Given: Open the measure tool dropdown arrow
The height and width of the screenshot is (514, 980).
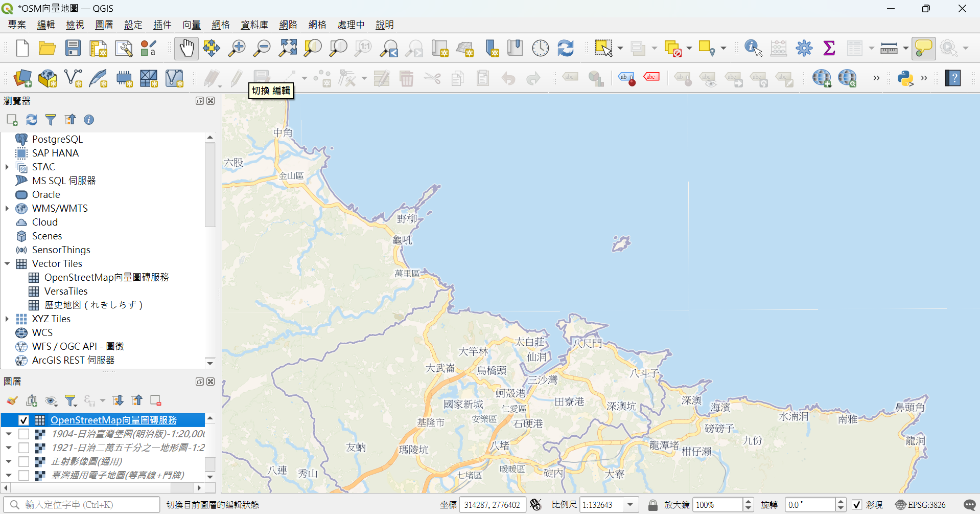Looking at the screenshot, I should [x=905, y=49].
